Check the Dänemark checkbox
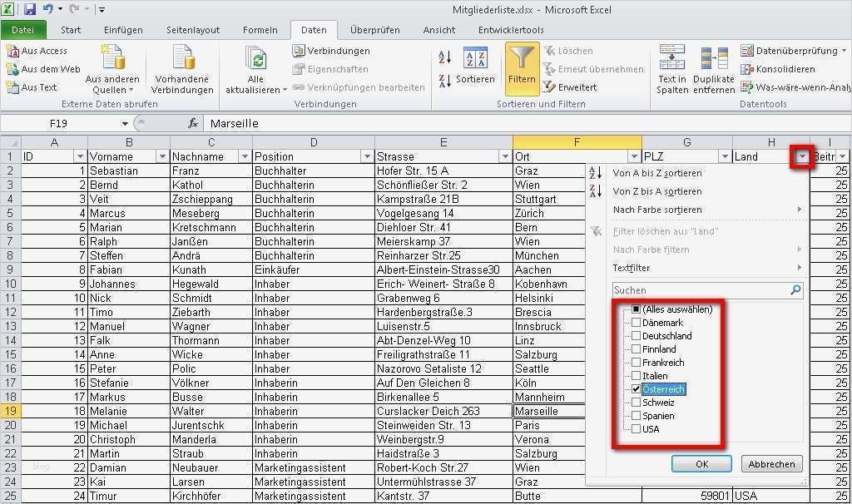Screen dimensions: 852x504 pyautogui.click(x=636, y=323)
